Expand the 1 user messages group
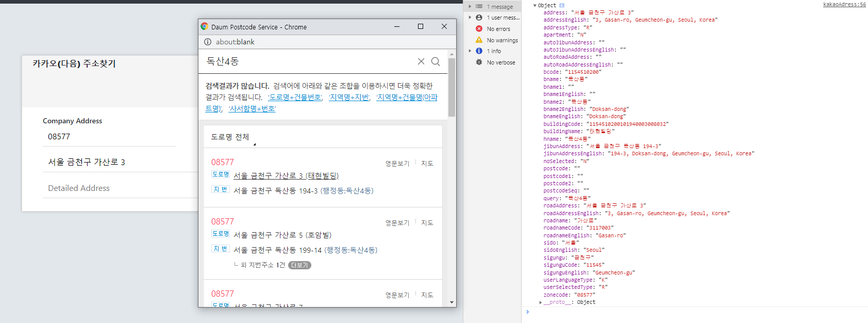This screenshot has height=323, width=868. [470, 18]
